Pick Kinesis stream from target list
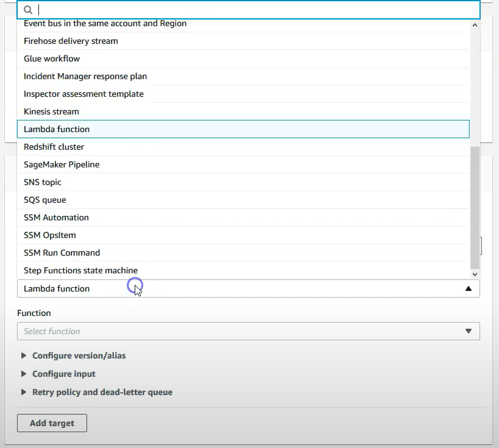This screenshot has height=448, width=499. click(243, 111)
